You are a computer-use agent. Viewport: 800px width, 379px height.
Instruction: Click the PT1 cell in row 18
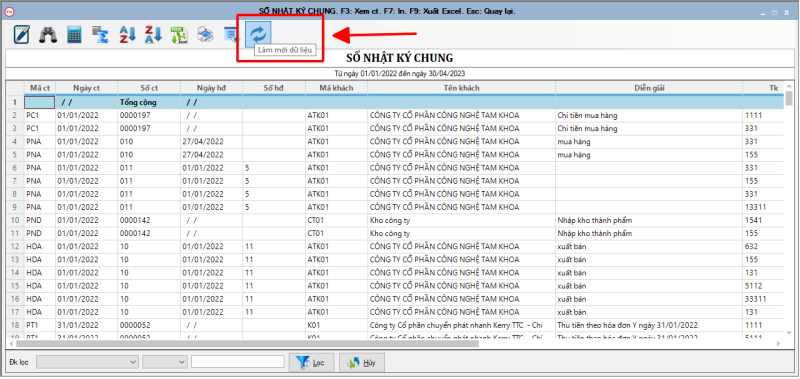40,324
